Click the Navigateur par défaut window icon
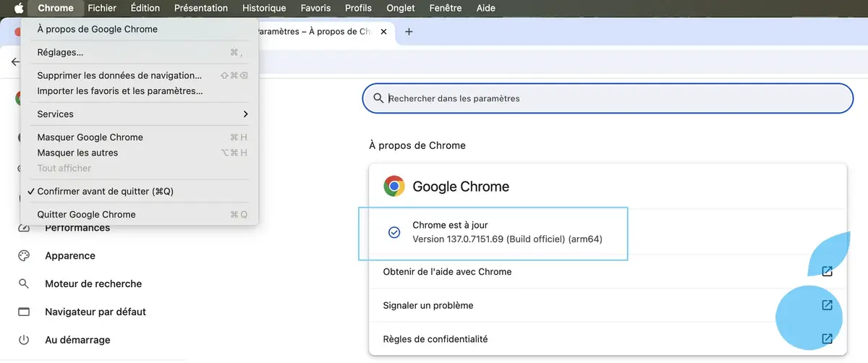This screenshot has height=363, width=868. (x=24, y=312)
